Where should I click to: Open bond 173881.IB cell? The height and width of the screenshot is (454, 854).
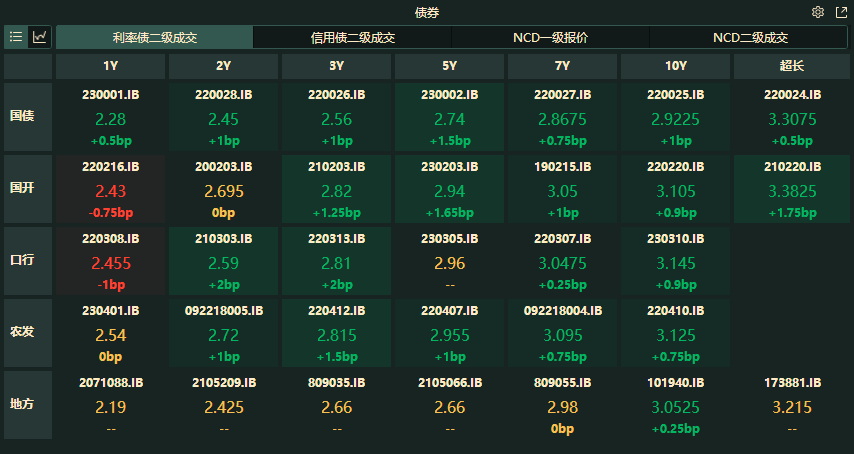[x=792, y=404]
